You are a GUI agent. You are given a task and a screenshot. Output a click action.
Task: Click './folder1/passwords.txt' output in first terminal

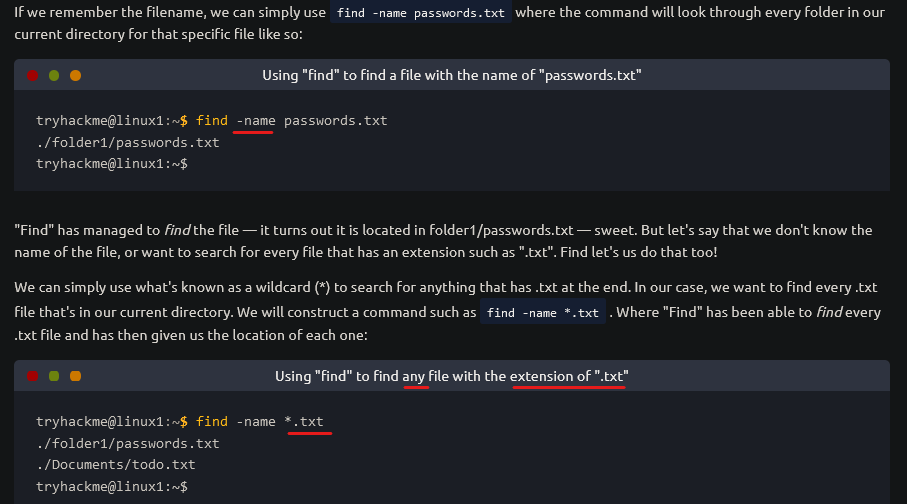128,142
